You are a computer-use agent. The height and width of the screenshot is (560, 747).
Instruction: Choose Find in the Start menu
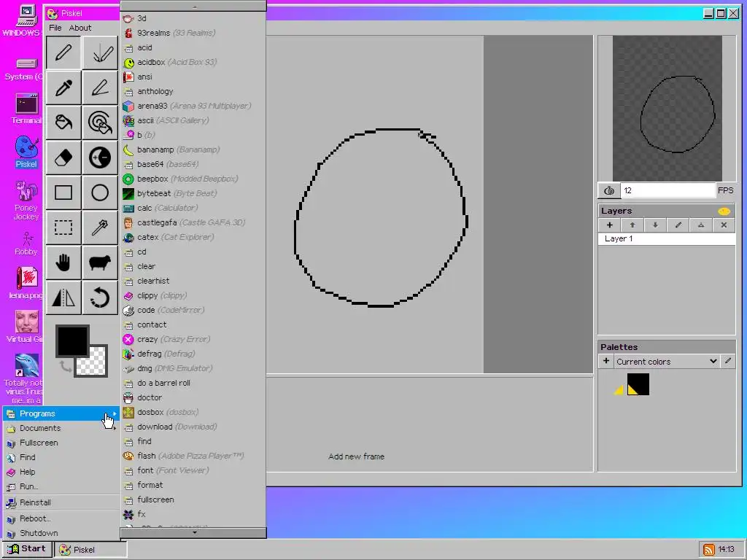61,457
